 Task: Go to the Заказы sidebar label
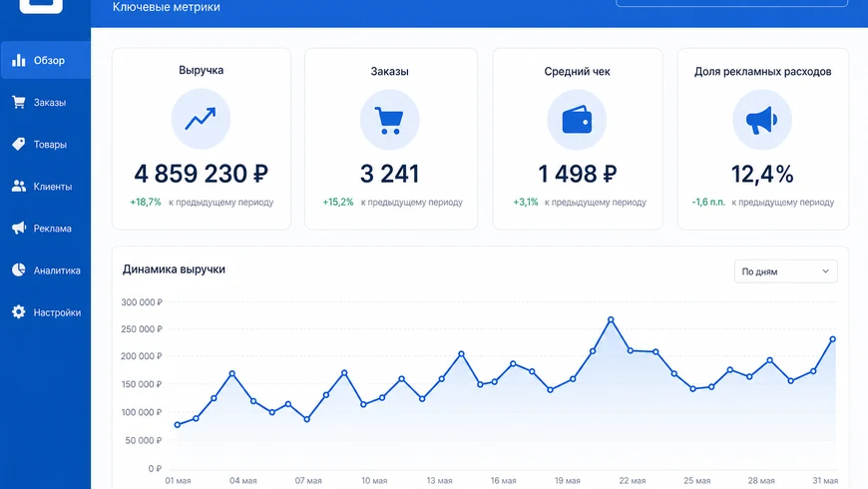50,103
